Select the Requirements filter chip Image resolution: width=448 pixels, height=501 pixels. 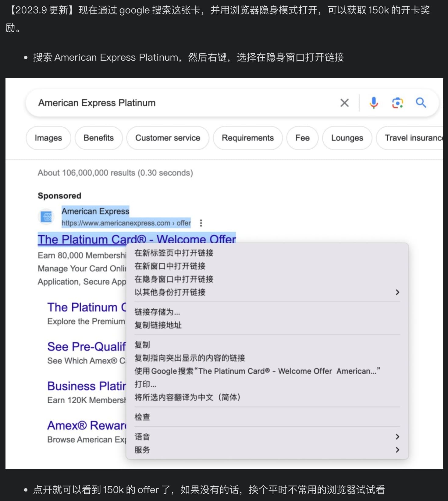tap(248, 138)
